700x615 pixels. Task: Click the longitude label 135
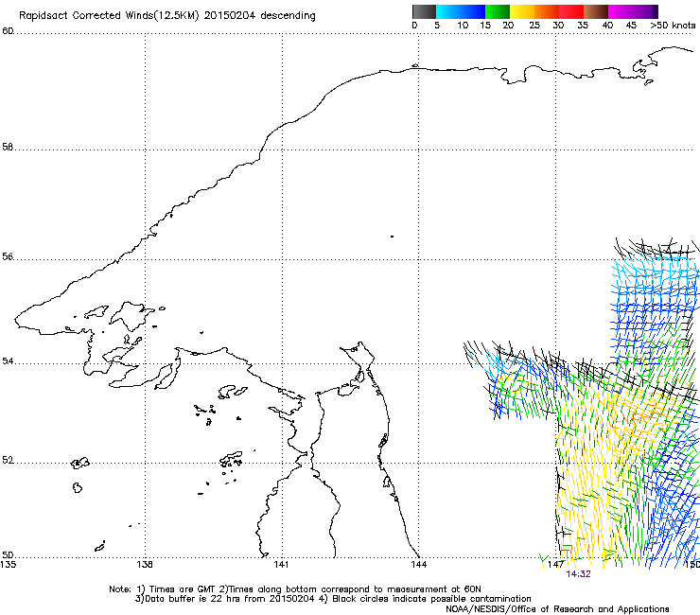pyautogui.click(x=8, y=564)
